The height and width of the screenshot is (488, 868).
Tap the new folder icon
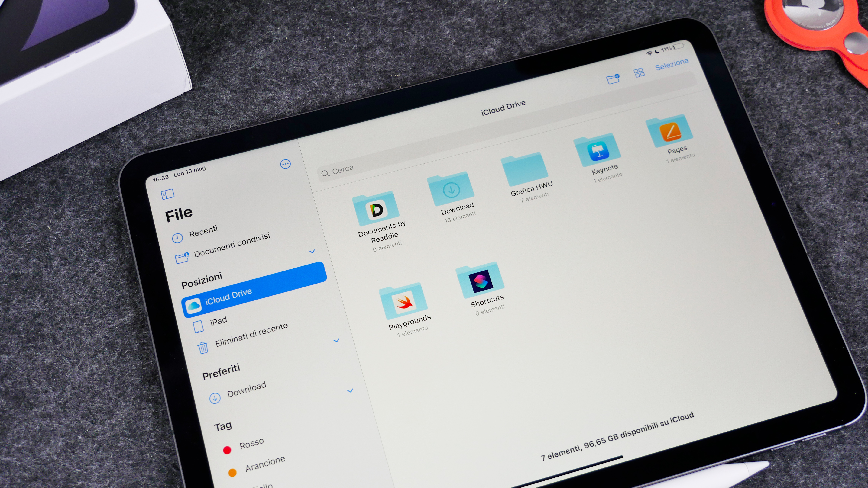613,79
